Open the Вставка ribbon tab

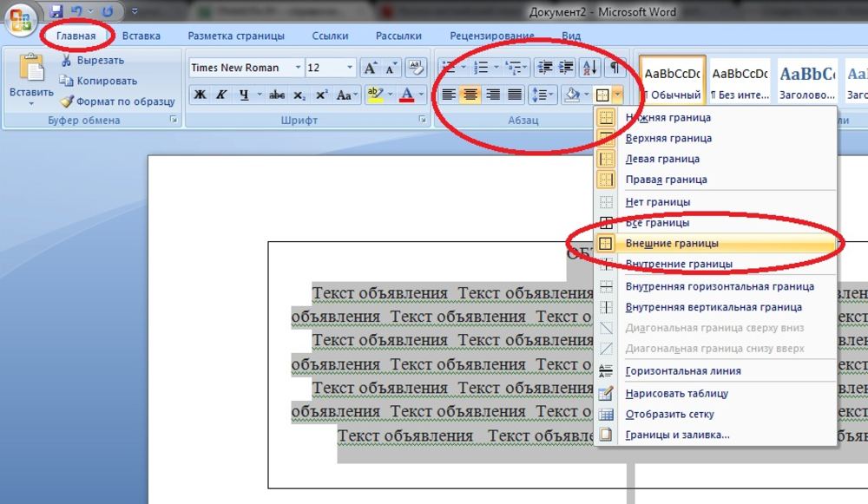coord(141,36)
